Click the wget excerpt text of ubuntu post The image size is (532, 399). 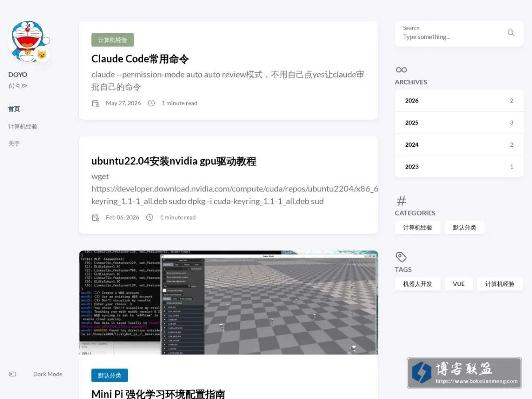tap(235, 189)
